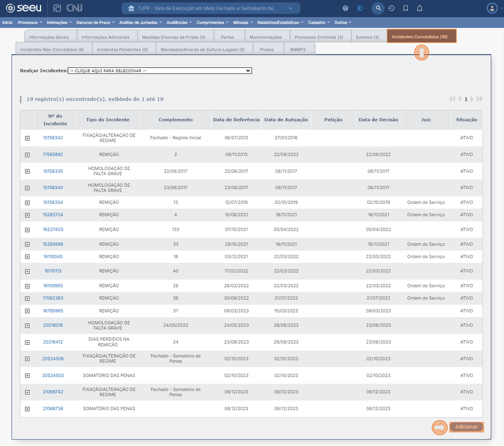Screen dimensions: 504x446
Task: Expand row of incident 15285698
Action: click(27, 244)
